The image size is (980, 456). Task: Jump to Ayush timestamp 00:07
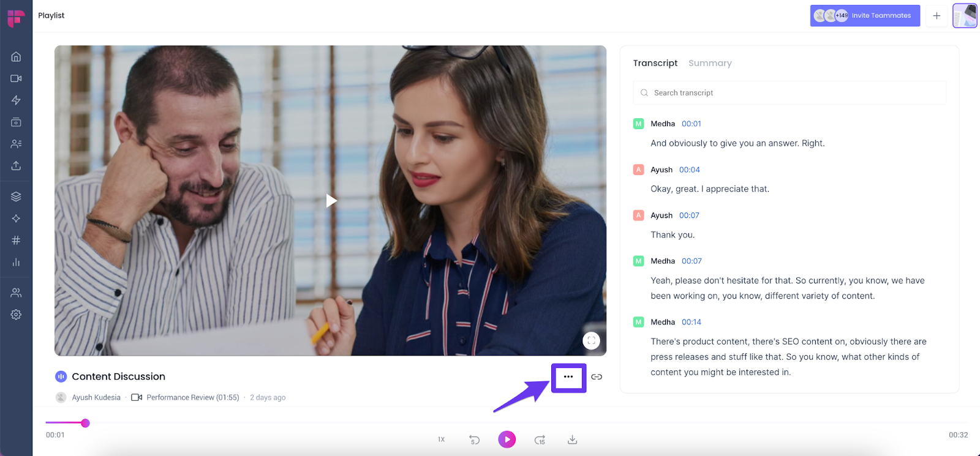689,215
